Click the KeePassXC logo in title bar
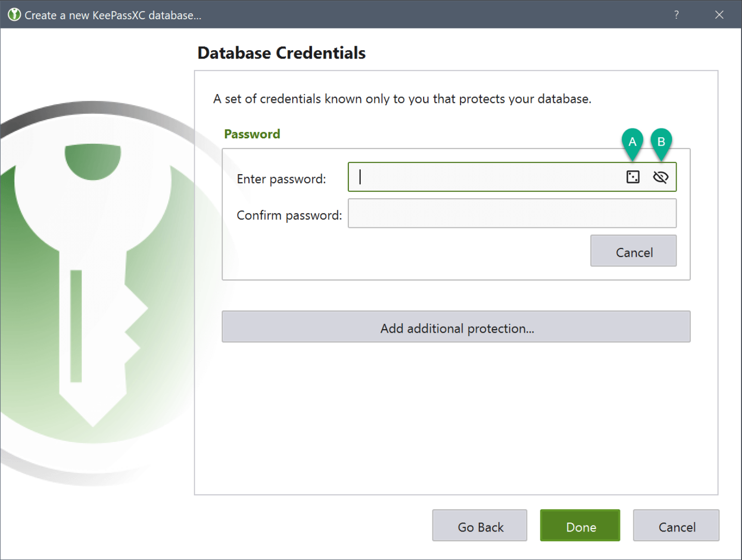Screen dimensions: 742x560 14,15
